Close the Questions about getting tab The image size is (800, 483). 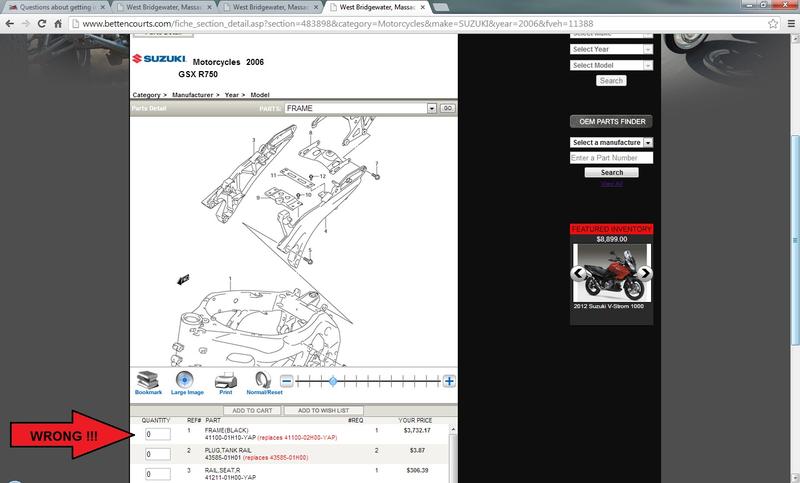103,8
